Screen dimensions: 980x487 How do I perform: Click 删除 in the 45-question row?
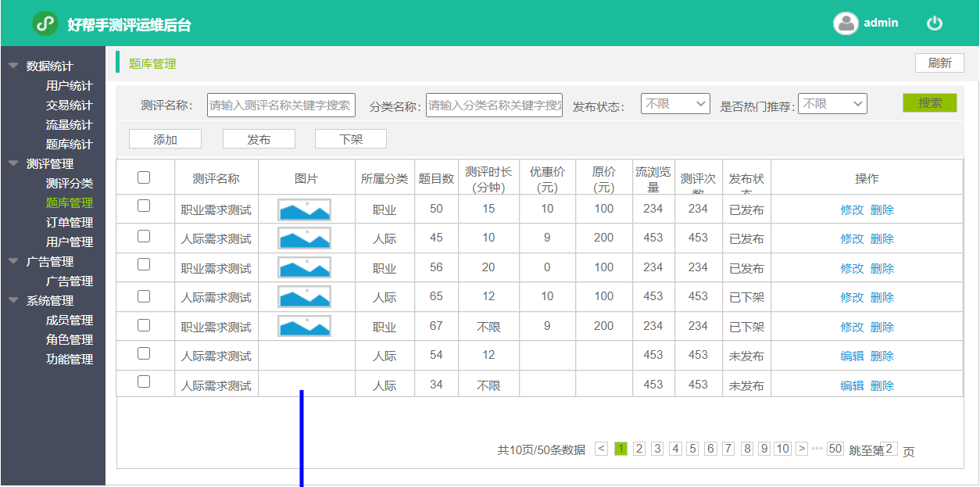pyautogui.click(x=882, y=239)
